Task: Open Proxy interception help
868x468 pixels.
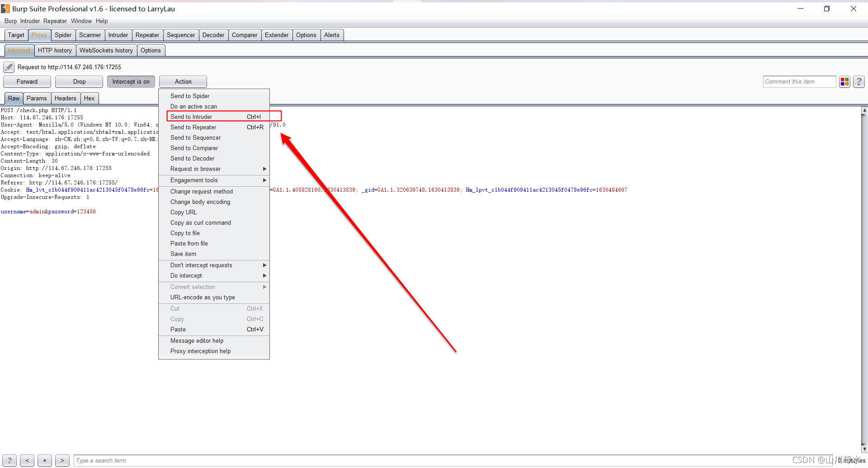Action: point(214,351)
